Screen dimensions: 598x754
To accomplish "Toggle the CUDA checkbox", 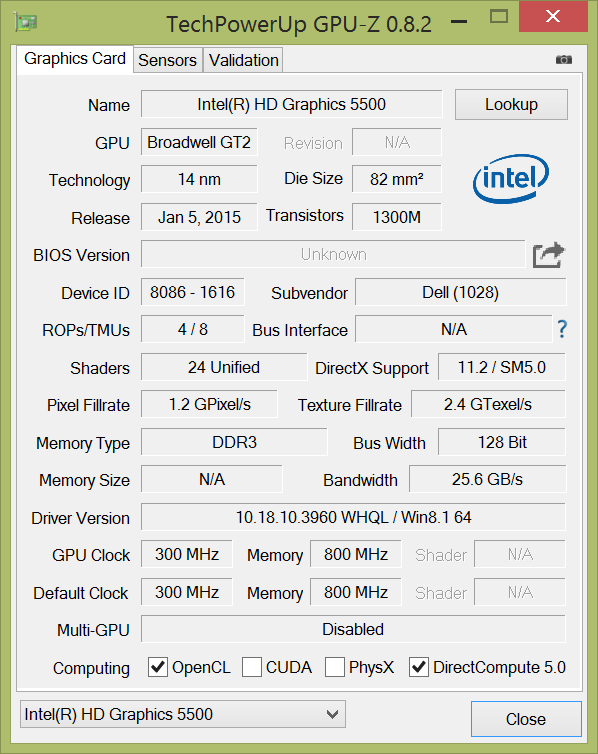I will point(252,667).
